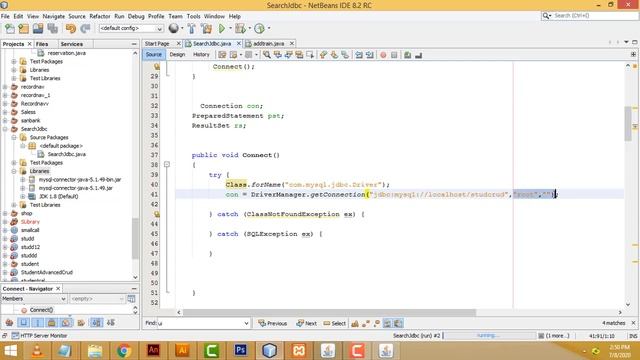The width and height of the screenshot is (640, 360).
Task: Toggle Show Non-Public Members filter in Navigator
Action: pos(52,322)
